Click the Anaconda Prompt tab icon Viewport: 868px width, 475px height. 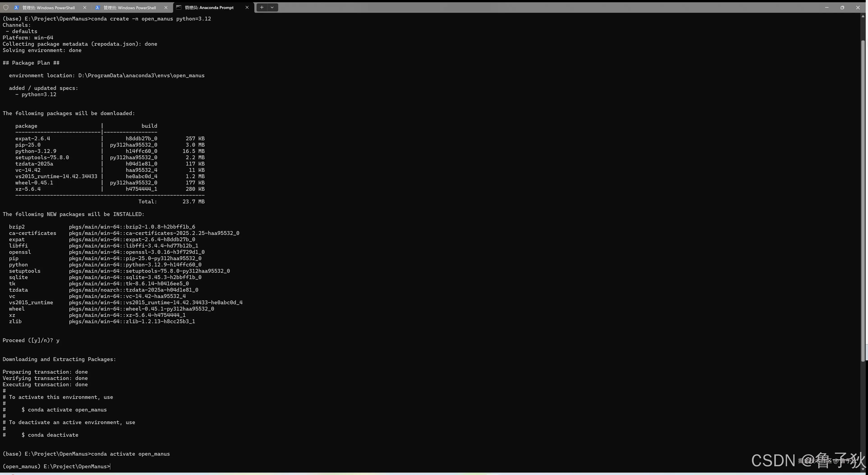pos(179,7)
